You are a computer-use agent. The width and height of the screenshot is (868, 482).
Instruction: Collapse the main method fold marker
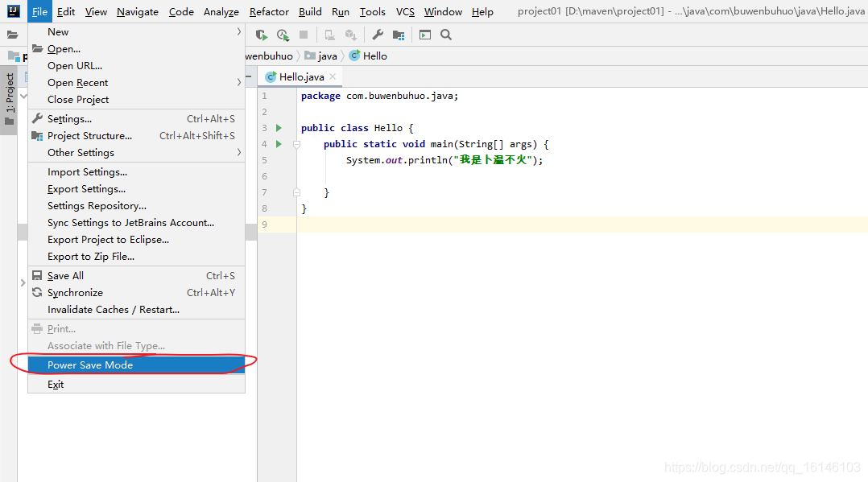pos(296,144)
